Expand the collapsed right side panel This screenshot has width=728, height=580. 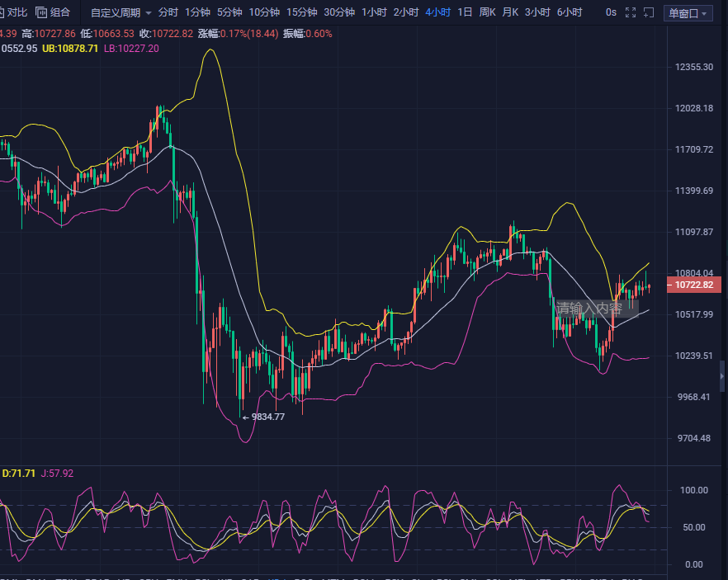tap(722, 376)
